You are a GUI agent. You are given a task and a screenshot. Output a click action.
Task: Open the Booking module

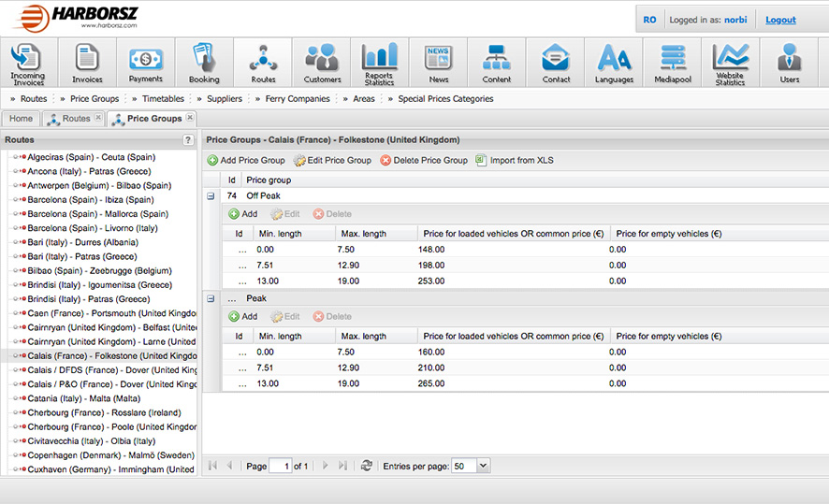pos(204,63)
